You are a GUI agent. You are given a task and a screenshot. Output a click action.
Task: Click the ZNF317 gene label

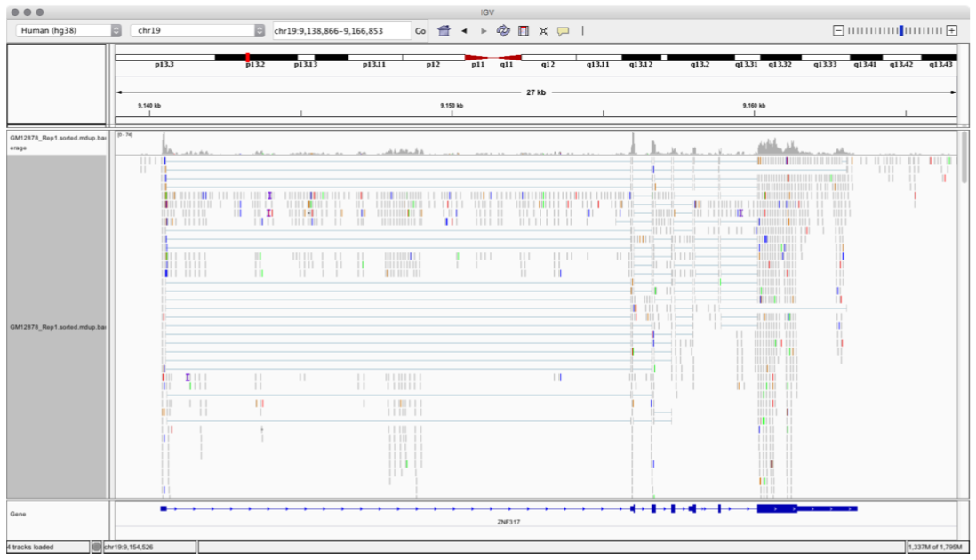click(508, 522)
